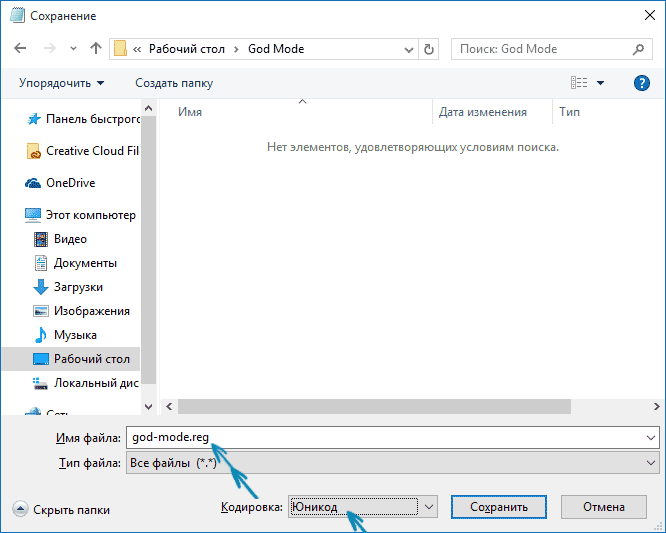Open the file name dropdown arrow
666x533 pixels.
pos(651,437)
